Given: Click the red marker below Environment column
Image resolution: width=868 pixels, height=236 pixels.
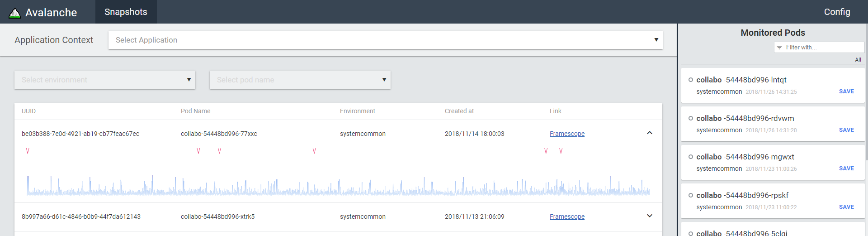Looking at the screenshot, I should click(314, 151).
